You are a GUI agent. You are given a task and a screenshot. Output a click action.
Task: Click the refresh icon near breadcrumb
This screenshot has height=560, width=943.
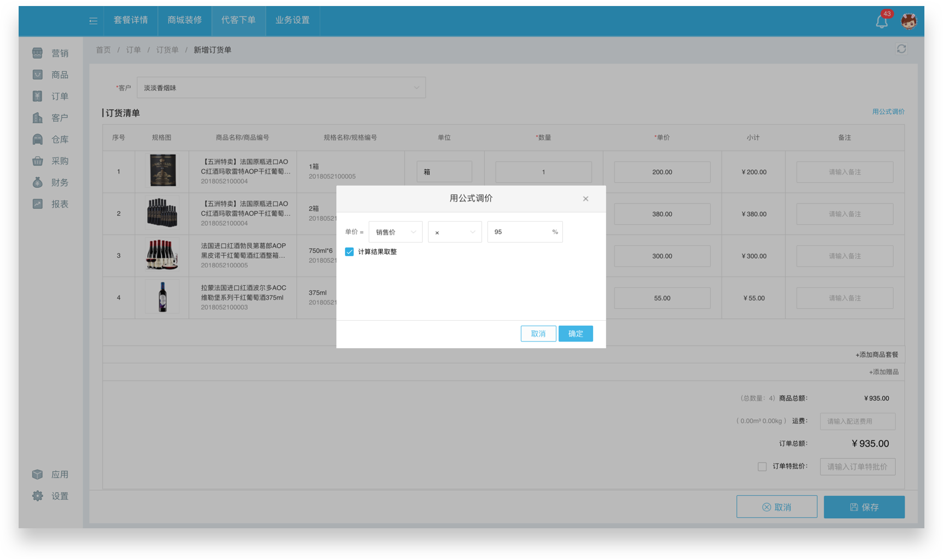pyautogui.click(x=901, y=49)
